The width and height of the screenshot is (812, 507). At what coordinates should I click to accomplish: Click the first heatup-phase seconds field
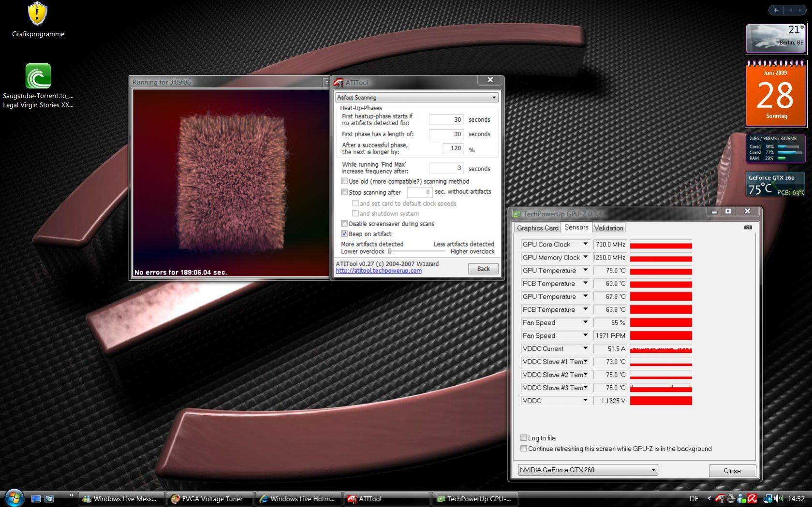(x=446, y=119)
